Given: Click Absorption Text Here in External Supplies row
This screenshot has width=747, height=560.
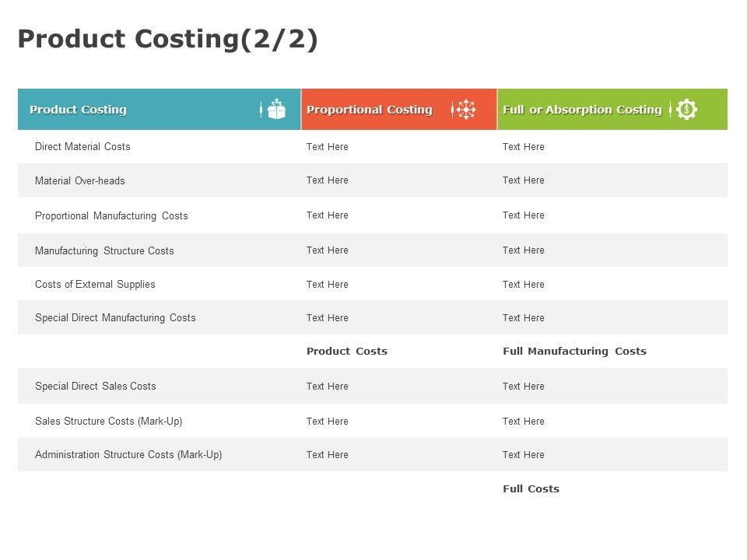Looking at the screenshot, I should click(x=523, y=285).
